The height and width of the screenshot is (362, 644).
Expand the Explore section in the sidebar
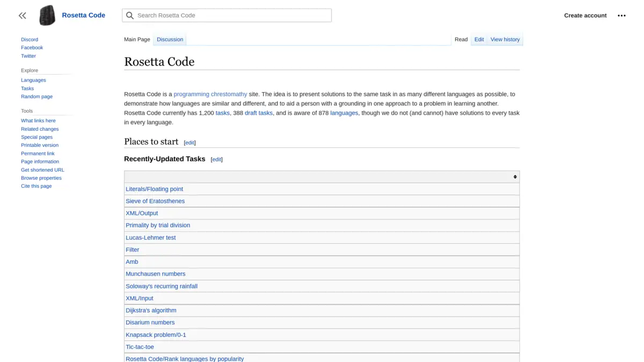pyautogui.click(x=29, y=70)
